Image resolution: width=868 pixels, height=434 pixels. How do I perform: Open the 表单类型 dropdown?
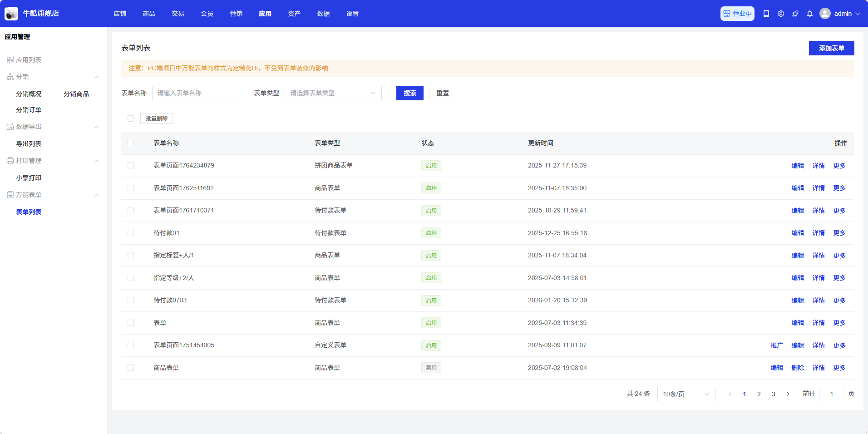(333, 93)
